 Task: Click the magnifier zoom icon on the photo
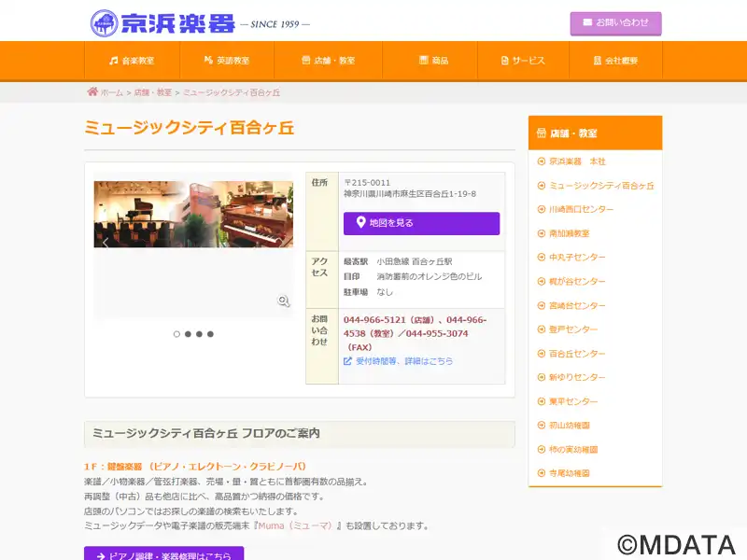point(284,301)
